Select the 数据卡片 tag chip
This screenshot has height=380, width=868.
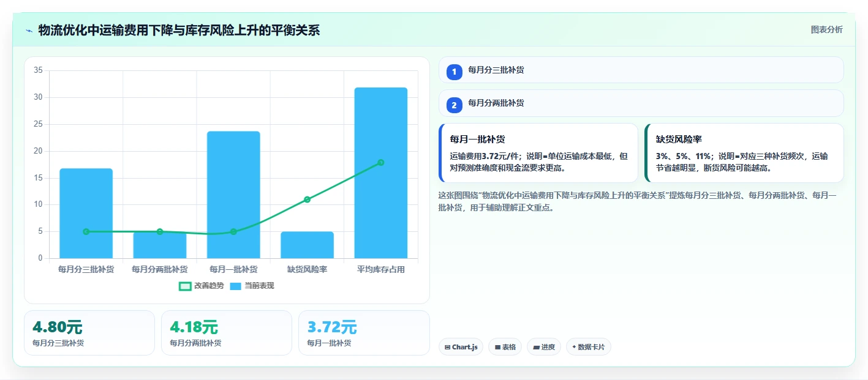coord(589,347)
